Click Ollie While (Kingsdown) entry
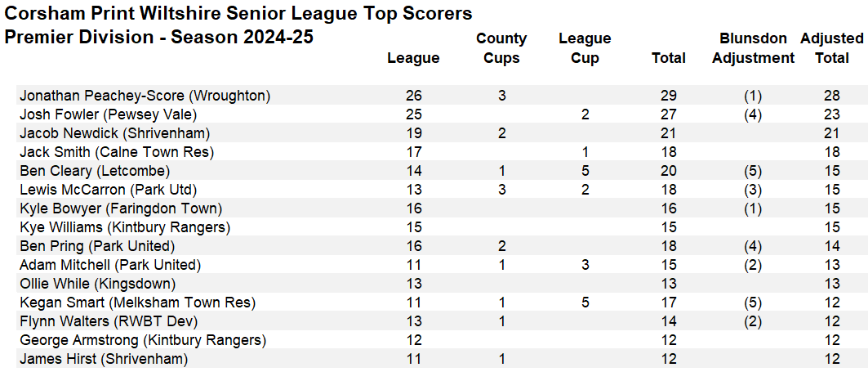The width and height of the screenshot is (868, 372). pyautogui.click(x=98, y=284)
